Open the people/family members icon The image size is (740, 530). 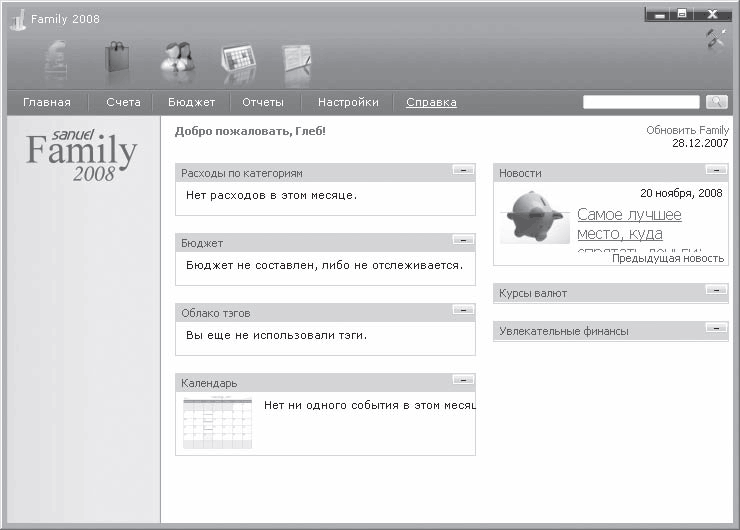pos(178,62)
